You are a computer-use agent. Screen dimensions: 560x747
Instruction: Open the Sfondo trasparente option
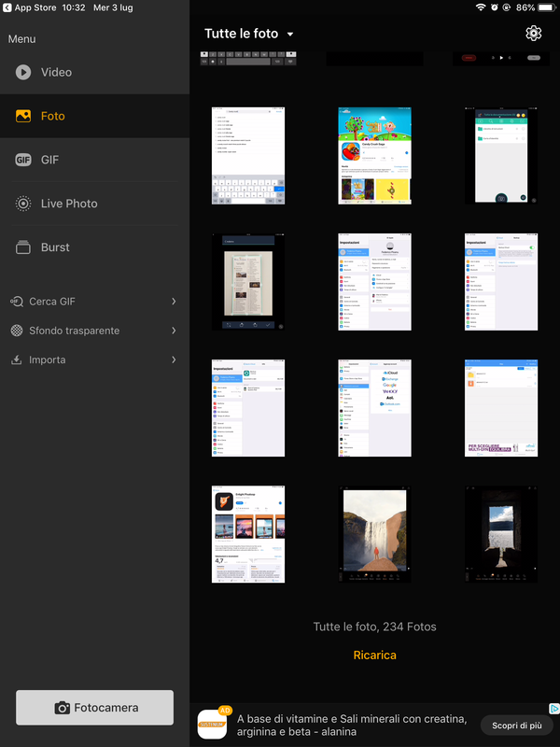point(95,331)
